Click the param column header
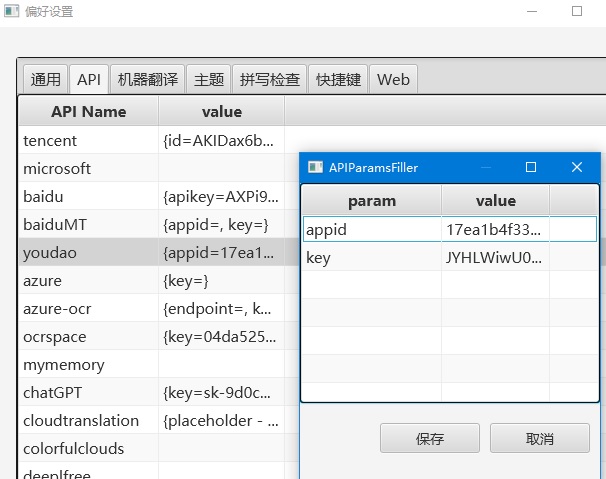This screenshot has width=606, height=479. coord(371,201)
